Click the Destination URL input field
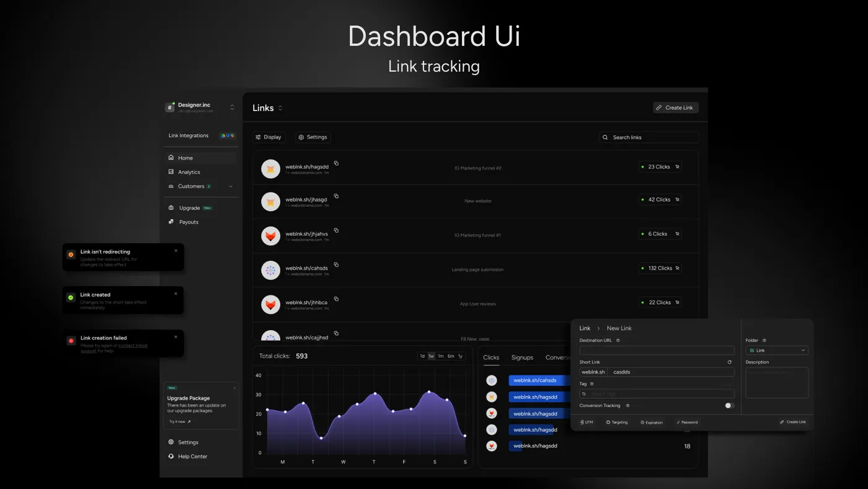The image size is (868, 489). click(x=657, y=350)
